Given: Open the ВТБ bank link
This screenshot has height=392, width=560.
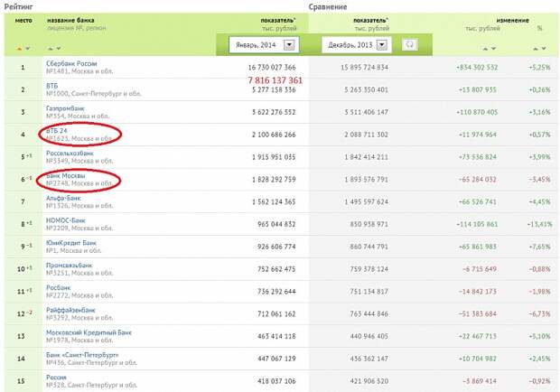Looking at the screenshot, I should point(51,86).
